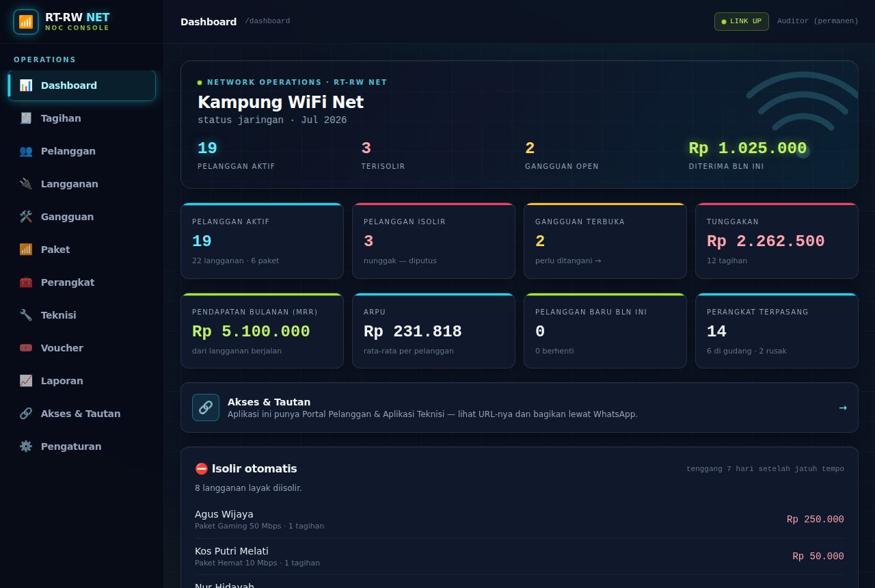Image resolution: width=875 pixels, height=588 pixels.
Task: Click the LINK UP status badge
Action: coord(742,21)
